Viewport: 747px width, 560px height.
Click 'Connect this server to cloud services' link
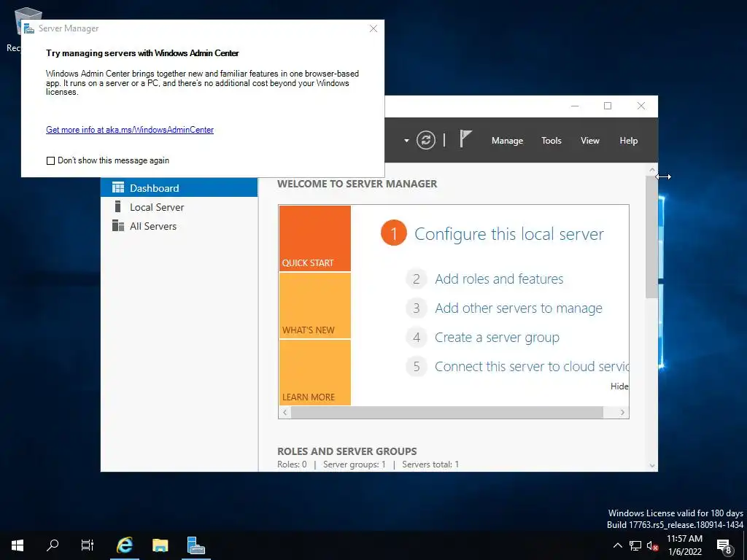pyautogui.click(x=532, y=366)
